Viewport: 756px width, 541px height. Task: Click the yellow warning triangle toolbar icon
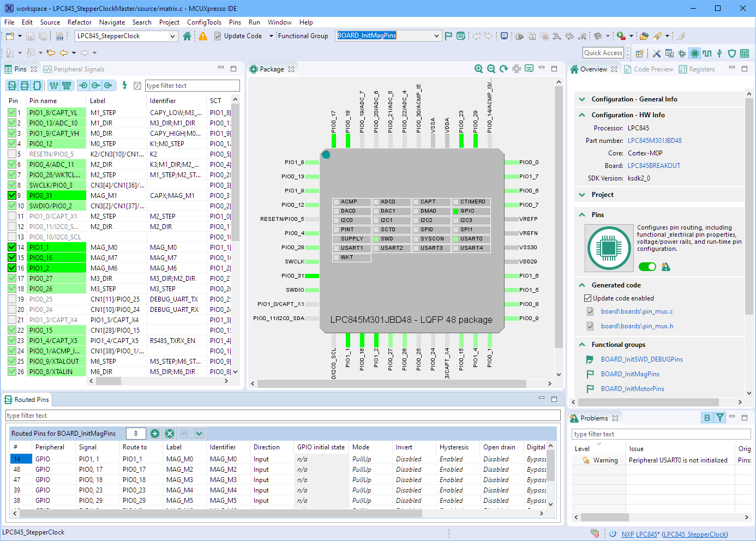click(x=203, y=36)
